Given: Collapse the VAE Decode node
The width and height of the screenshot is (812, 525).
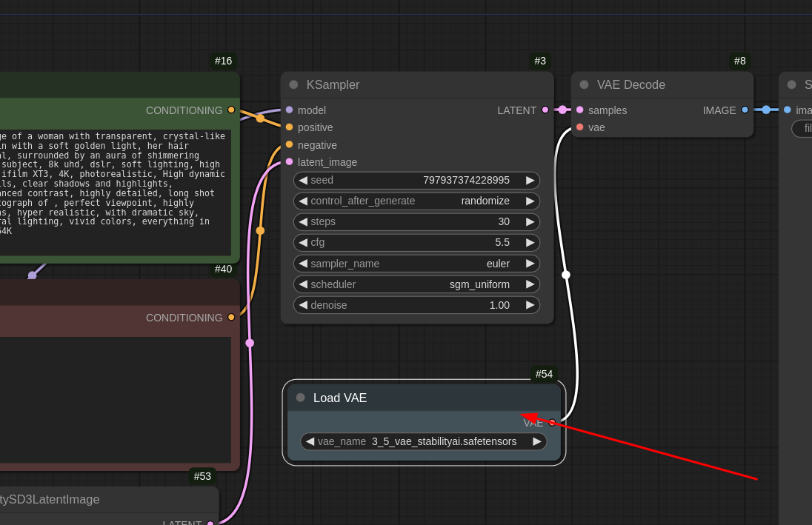Looking at the screenshot, I should click(x=584, y=84).
